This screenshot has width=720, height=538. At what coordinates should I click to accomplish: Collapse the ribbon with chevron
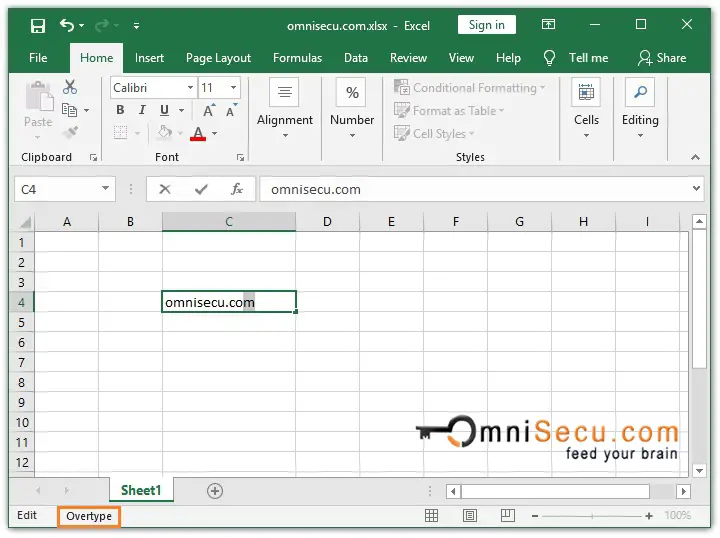pyautogui.click(x=695, y=157)
